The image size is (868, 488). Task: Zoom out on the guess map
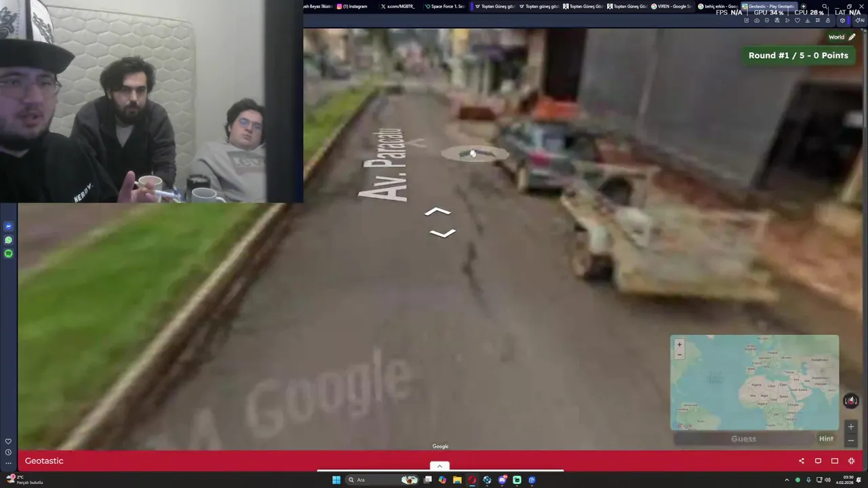(679, 354)
